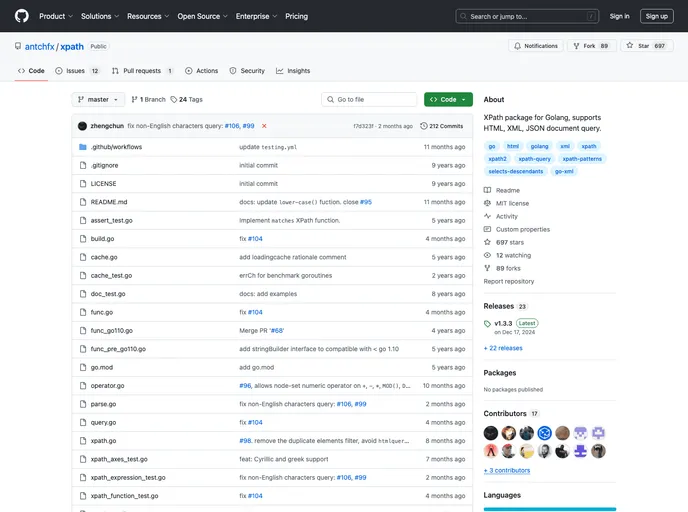Click the Sign in link
The height and width of the screenshot is (512, 688).
tap(619, 16)
